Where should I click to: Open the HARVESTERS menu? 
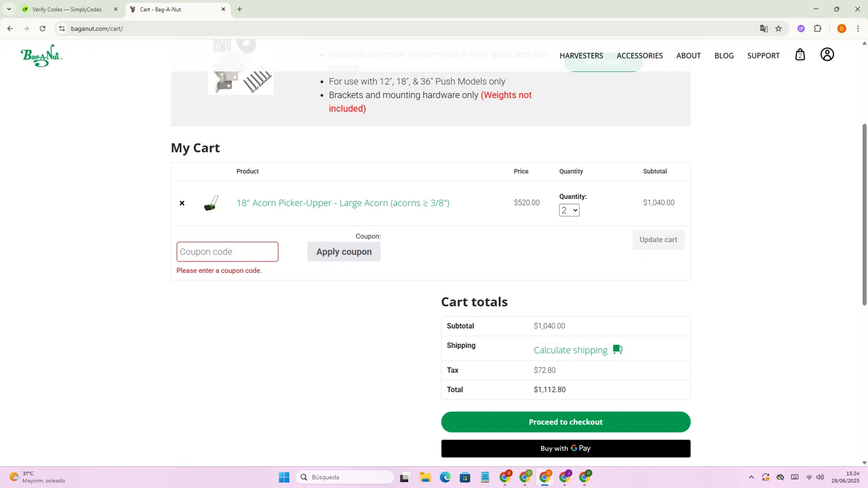[581, 56]
